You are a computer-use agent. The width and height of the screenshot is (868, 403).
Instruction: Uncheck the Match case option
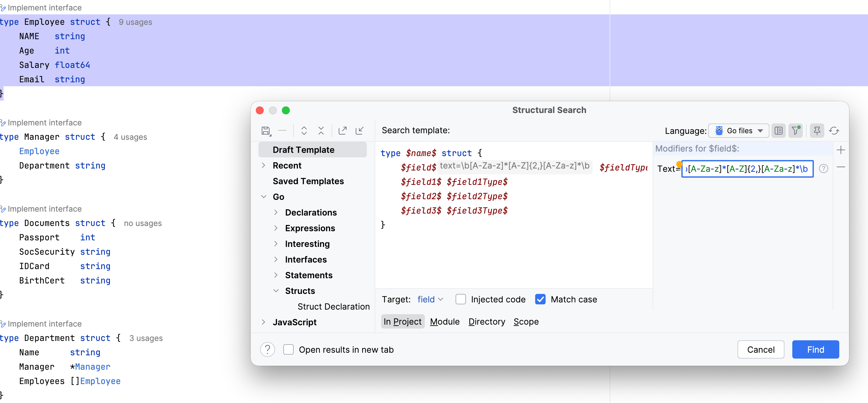[540, 299]
